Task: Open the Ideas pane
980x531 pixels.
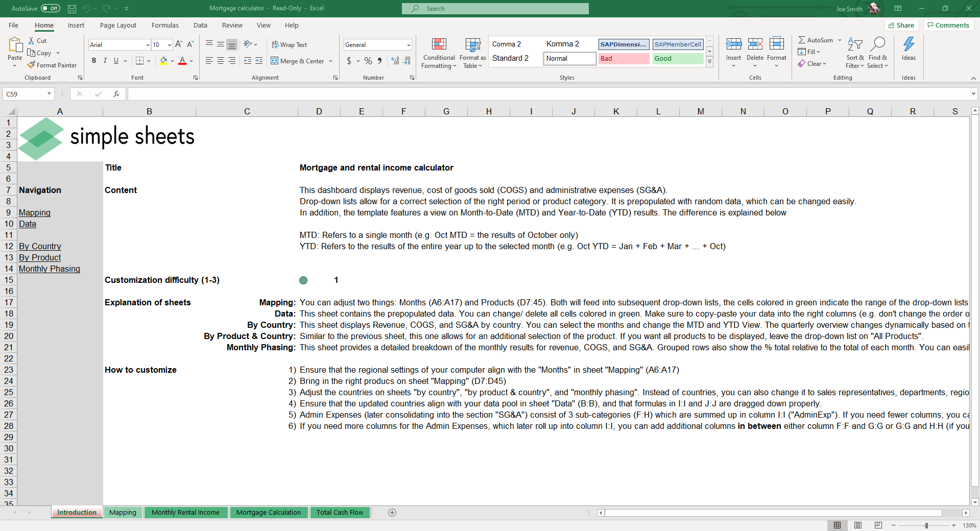Action: point(909,49)
